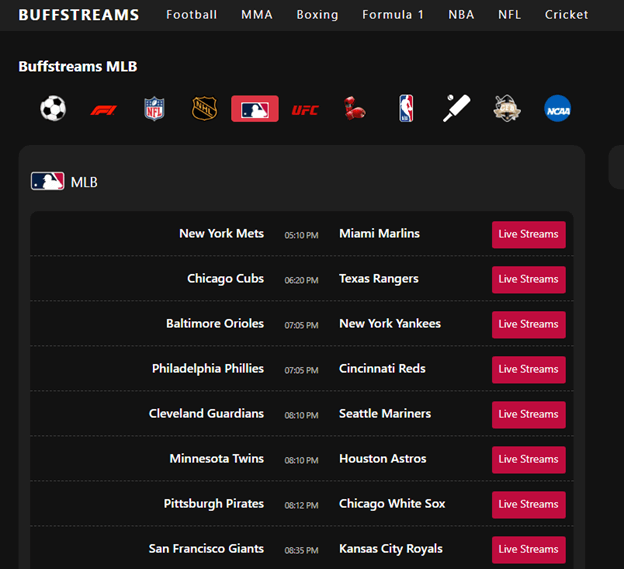This screenshot has width=624, height=569.
Task: Click the San Francisco Giants team name
Action: pos(206,549)
